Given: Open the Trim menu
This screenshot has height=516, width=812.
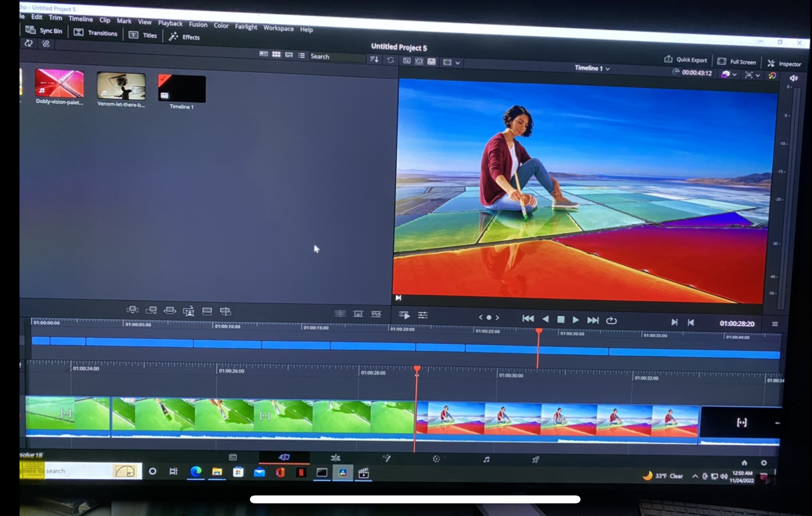Looking at the screenshot, I should (x=55, y=18).
